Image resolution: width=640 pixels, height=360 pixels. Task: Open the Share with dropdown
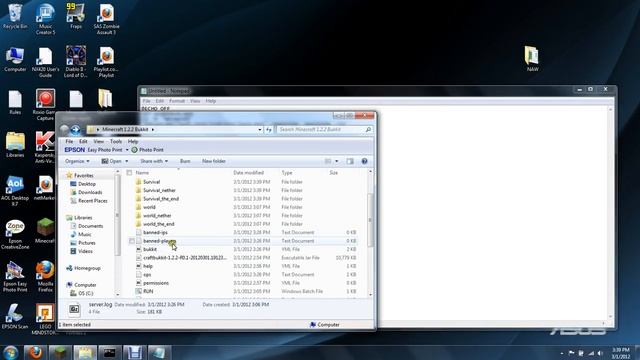click(154, 161)
